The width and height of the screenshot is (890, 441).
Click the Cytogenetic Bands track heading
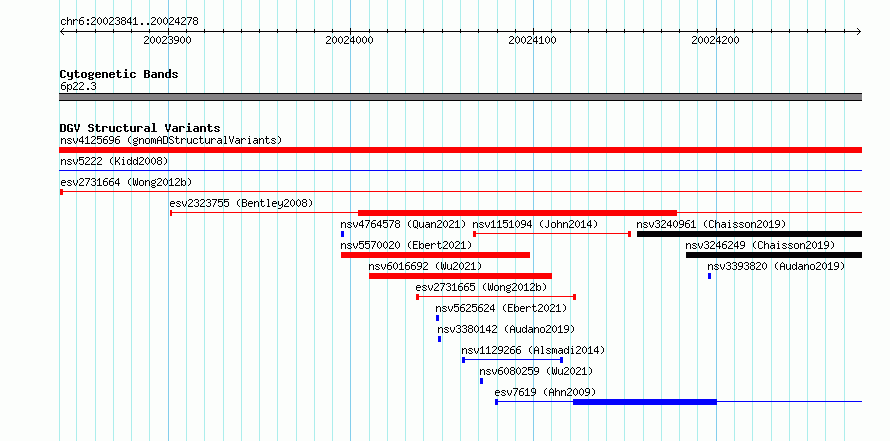(119, 74)
